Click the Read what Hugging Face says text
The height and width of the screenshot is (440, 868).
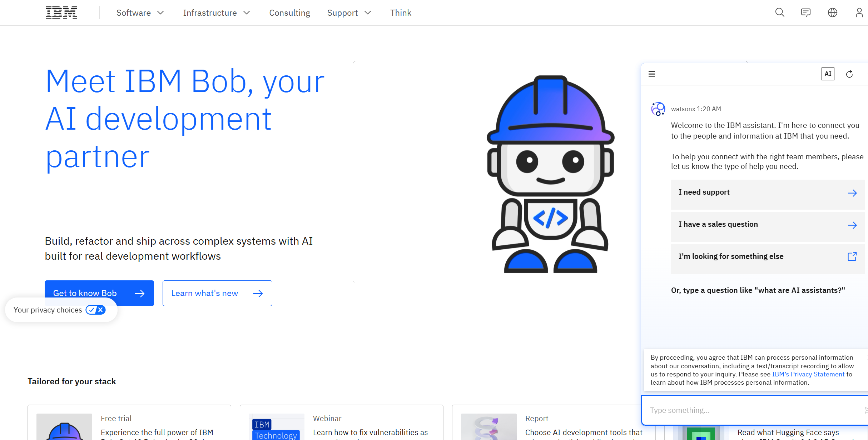(x=788, y=432)
